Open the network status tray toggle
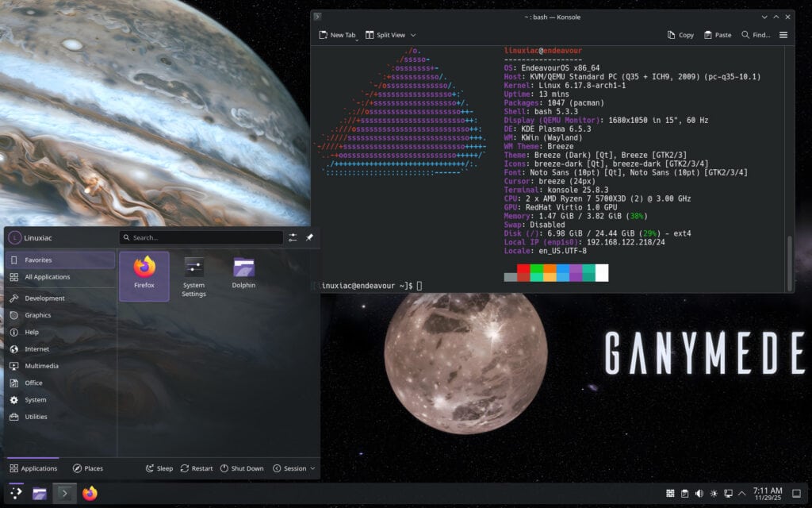 coord(728,493)
